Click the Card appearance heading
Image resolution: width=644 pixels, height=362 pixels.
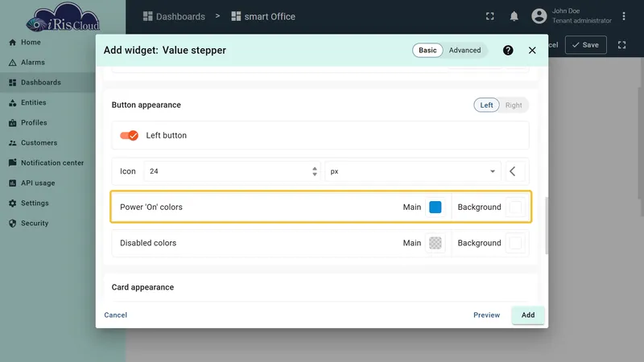pos(142,287)
